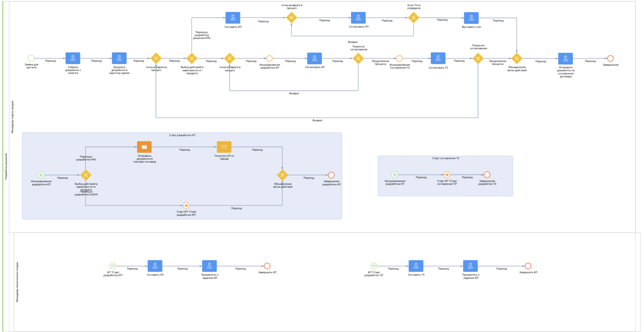The image size is (644, 332).
Task: Select the 'Получить КП от завода' message task
Action: (224, 147)
